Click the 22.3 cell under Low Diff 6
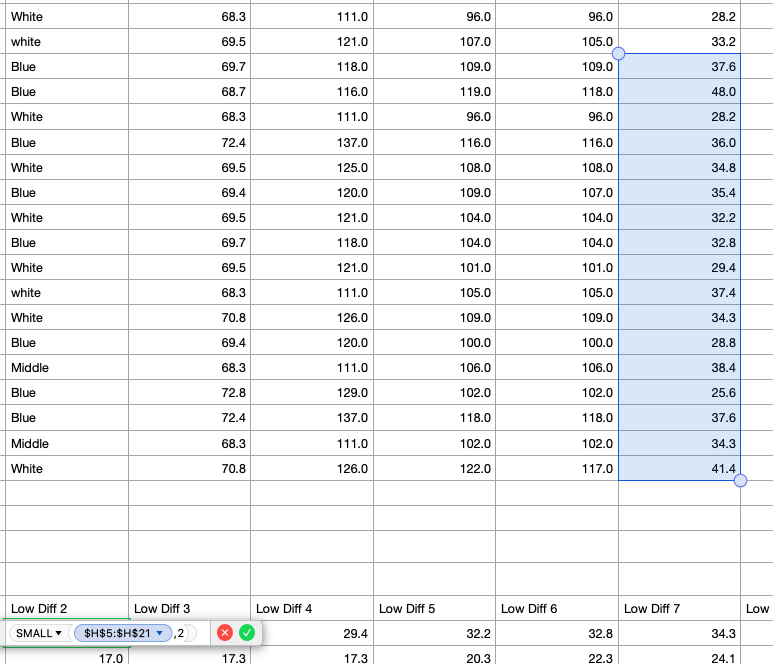This screenshot has width=773, height=664. click(557, 655)
